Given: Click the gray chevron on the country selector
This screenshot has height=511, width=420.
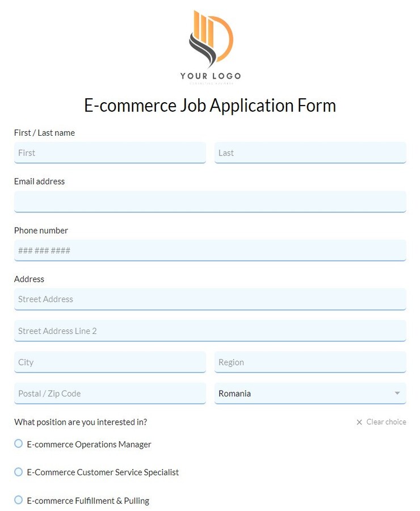Looking at the screenshot, I should tap(398, 393).
